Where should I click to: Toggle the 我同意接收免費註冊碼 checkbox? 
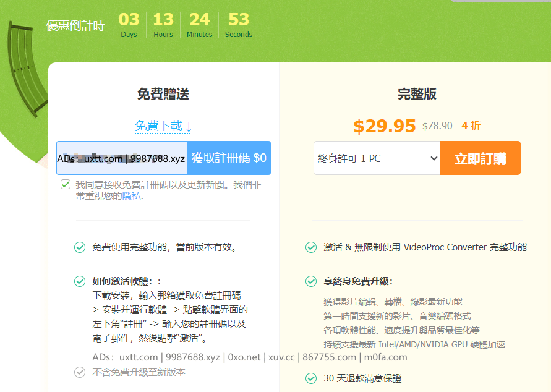tap(66, 184)
